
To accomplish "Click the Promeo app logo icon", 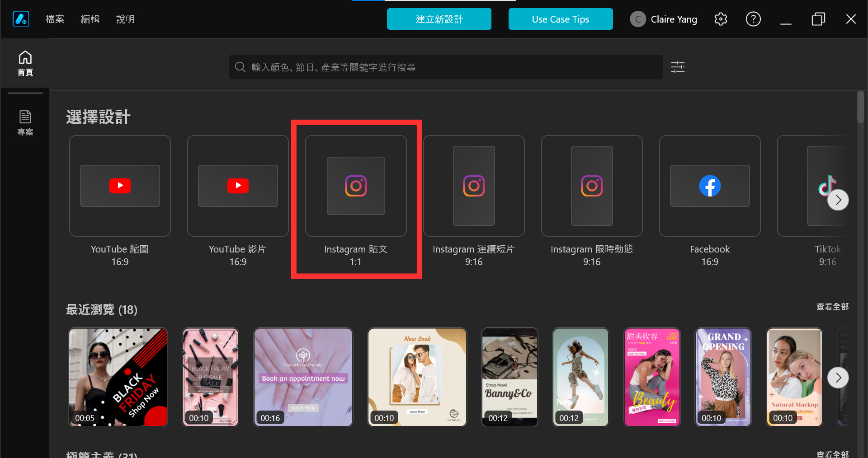I will point(21,19).
